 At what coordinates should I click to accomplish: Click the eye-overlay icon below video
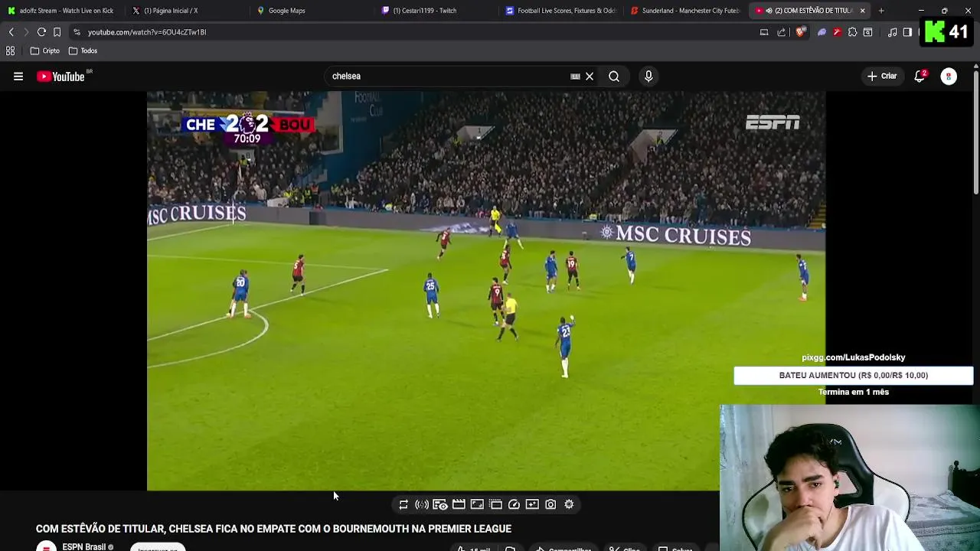point(440,504)
